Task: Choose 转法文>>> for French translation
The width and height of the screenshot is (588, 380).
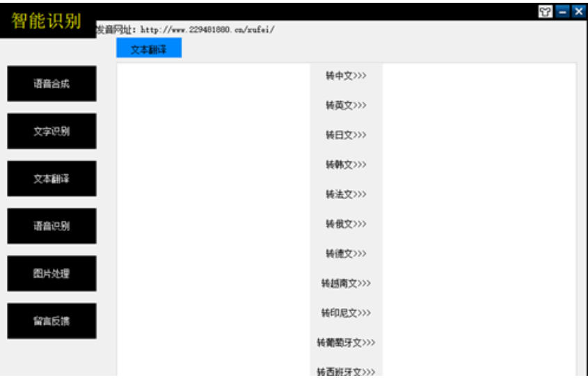Action: (x=346, y=195)
